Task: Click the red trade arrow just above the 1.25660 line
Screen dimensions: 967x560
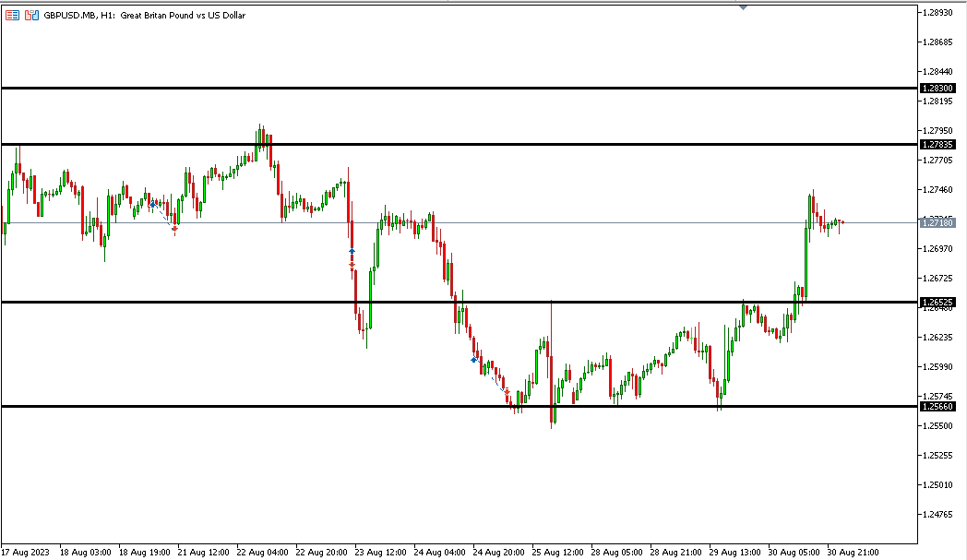Action: (x=507, y=391)
